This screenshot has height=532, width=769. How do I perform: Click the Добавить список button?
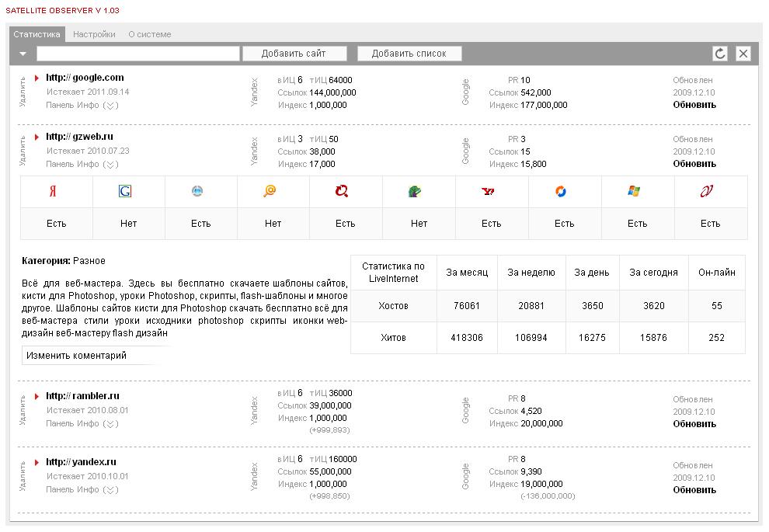pos(409,54)
